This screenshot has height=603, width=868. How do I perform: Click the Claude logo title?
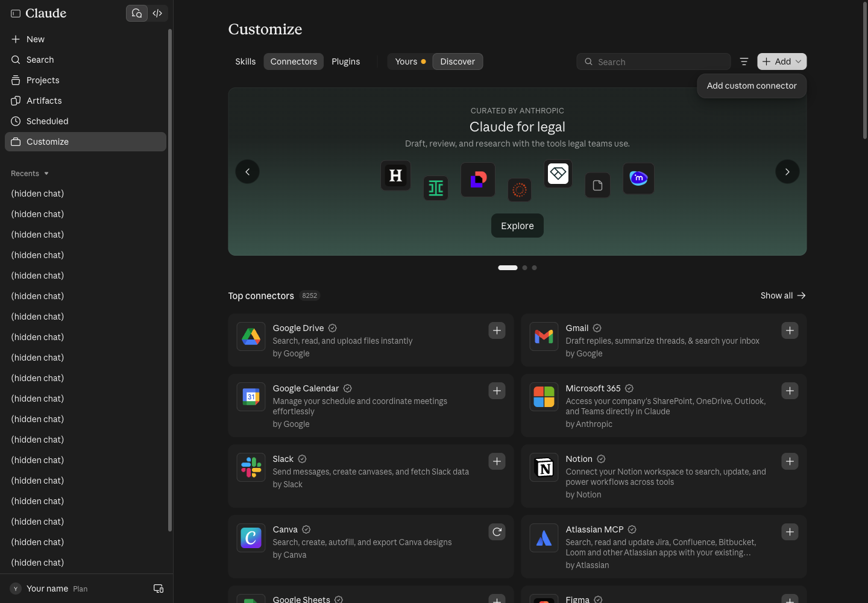tap(46, 13)
